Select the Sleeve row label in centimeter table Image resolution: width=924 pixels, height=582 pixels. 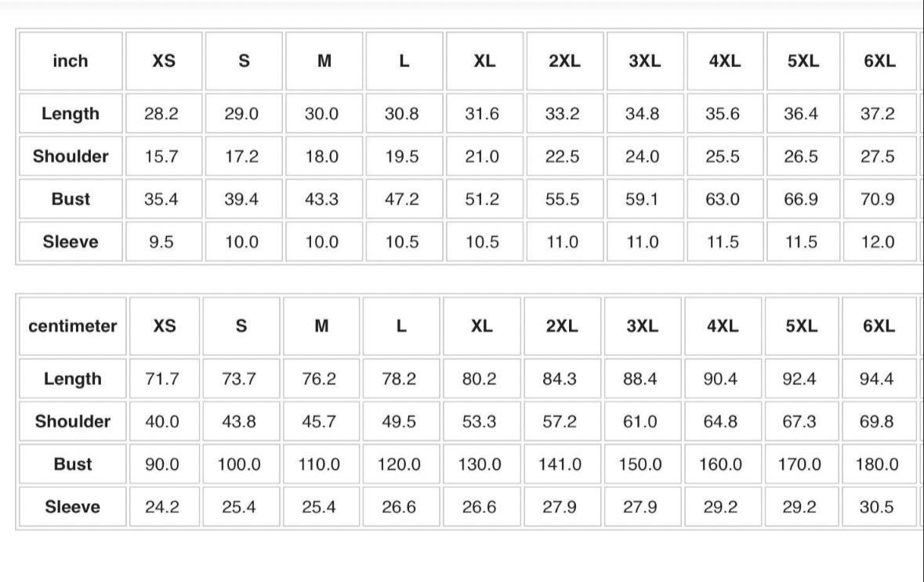point(72,507)
